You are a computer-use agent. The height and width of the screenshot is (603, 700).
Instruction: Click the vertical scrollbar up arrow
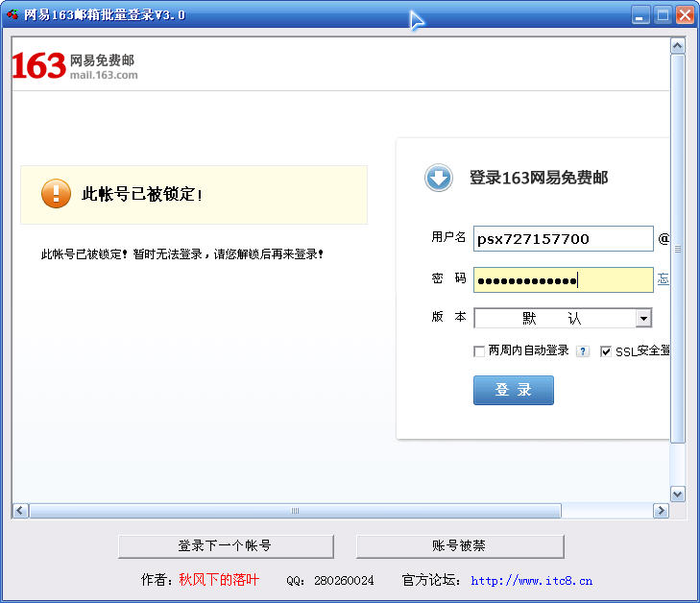[x=678, y=46]
